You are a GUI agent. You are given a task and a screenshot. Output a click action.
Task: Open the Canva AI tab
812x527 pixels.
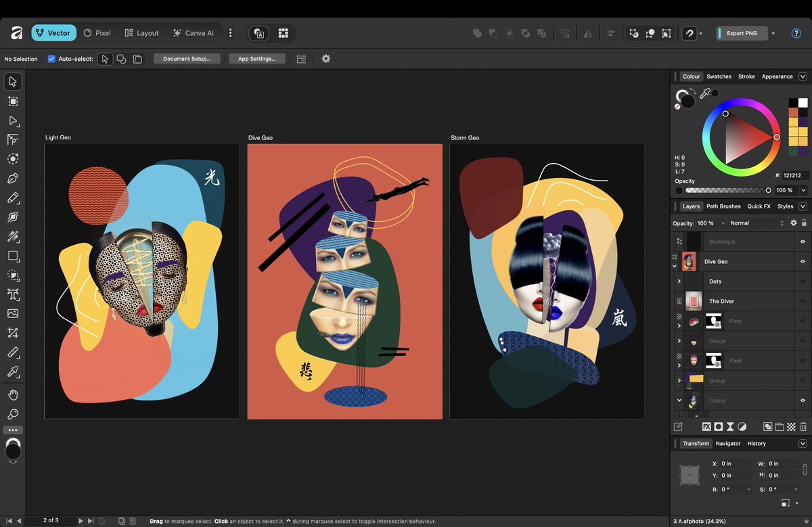click(194, 32)
